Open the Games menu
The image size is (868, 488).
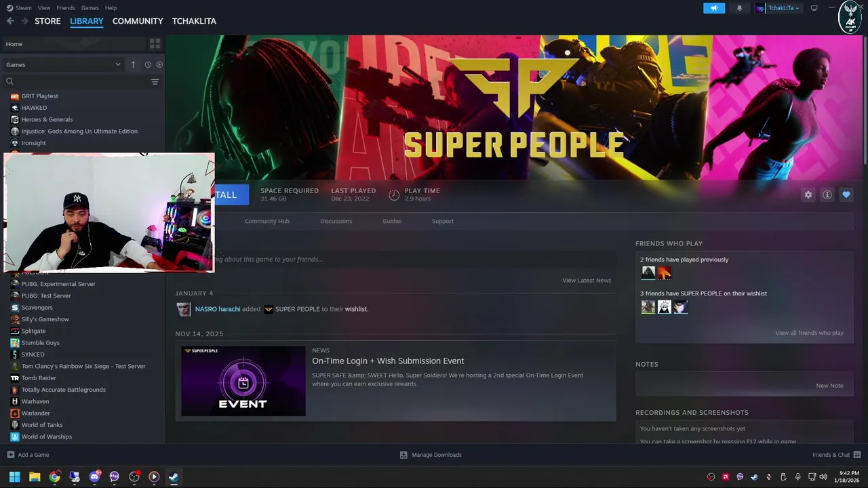90,8
